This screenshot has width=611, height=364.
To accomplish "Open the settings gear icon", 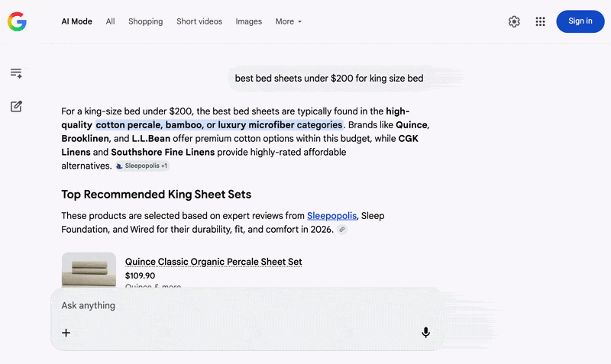I will (x=514, y=21).
